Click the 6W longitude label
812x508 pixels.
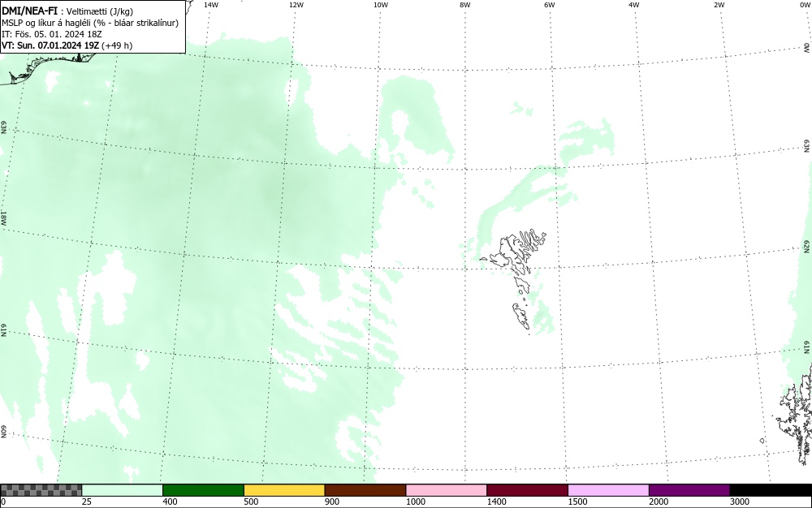coord(550,5)
